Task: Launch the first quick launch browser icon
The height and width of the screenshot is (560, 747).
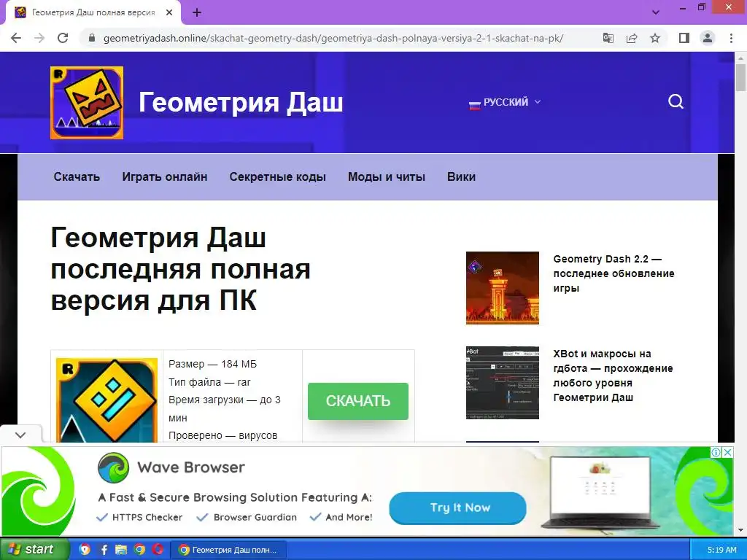Action: [x=85, y=550]
